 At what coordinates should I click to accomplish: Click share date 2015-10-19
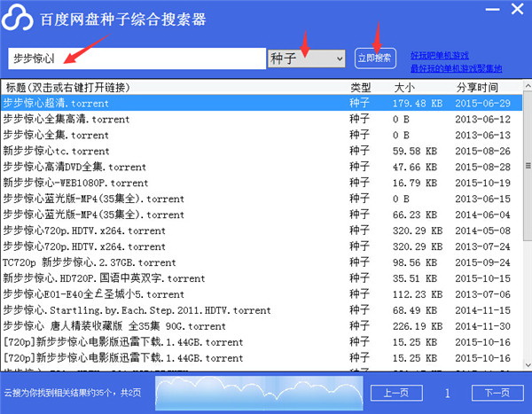pyautogui.click(x=483, y=183)
